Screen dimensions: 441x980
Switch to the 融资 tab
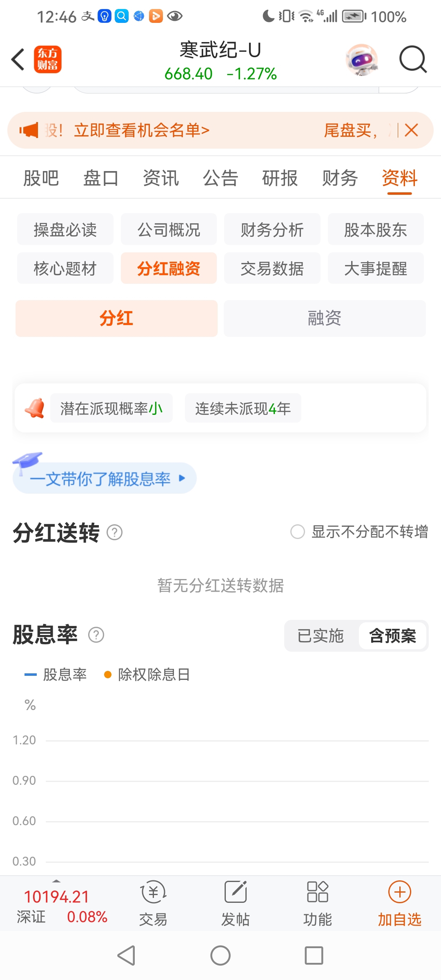(325, 318)
